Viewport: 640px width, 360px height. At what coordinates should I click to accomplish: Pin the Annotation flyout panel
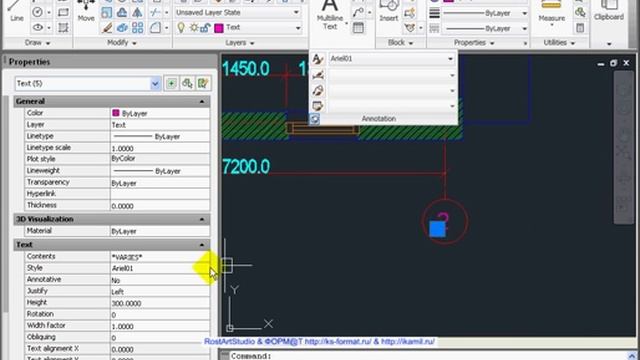315,119
